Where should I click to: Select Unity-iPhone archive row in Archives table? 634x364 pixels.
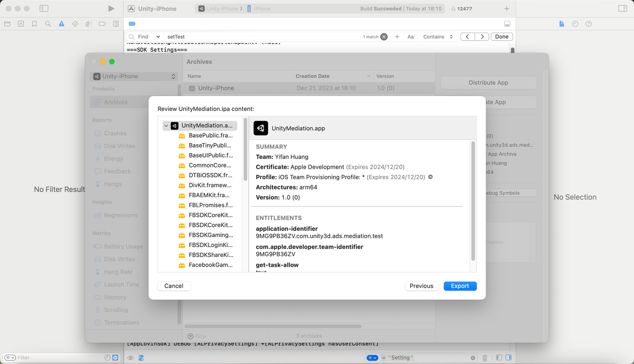pyautogui.click(x=309, y=88)
